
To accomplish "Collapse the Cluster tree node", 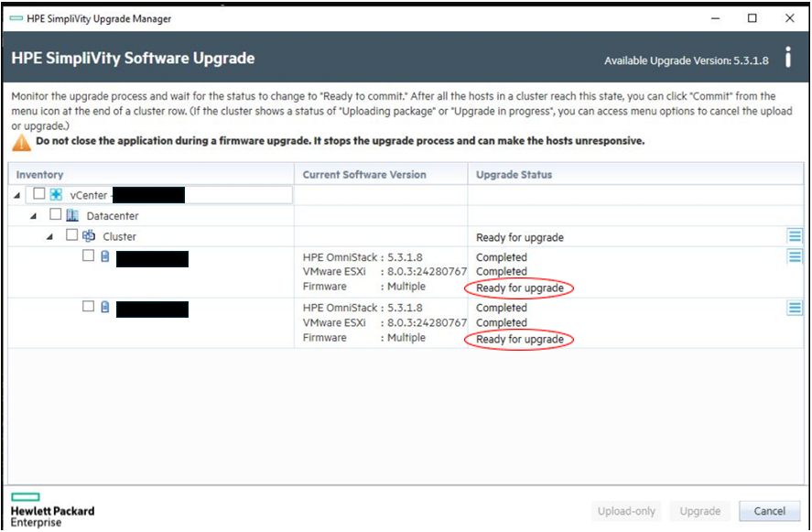I will click(51, 237).
